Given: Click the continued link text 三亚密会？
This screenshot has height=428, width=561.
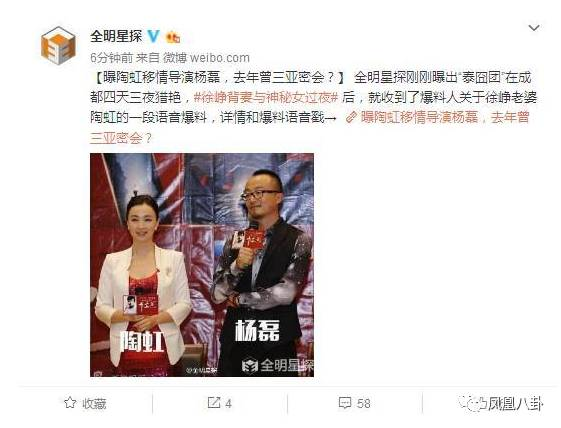Looking at the screenshot, I should (x=121, y=138).
